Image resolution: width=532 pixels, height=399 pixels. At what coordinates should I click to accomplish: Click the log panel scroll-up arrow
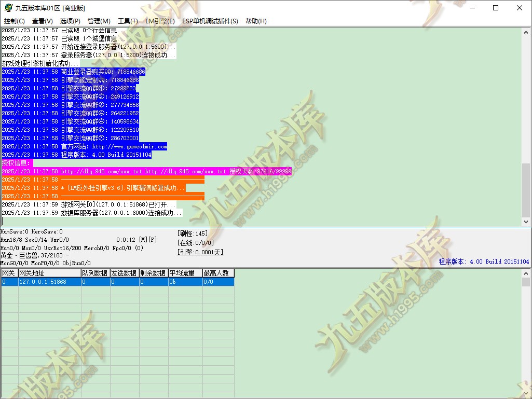(x=526, y=32)
